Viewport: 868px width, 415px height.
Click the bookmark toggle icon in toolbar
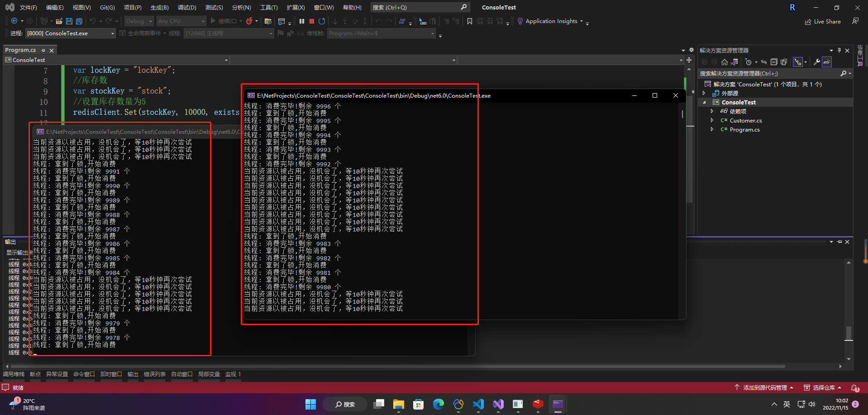pos(470,21)
